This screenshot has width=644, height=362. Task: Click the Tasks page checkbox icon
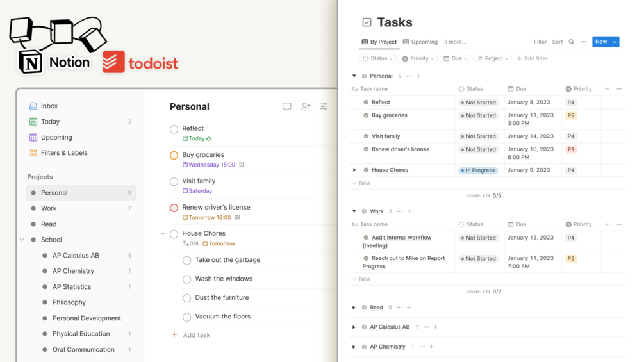pyautogui.click(x=367, y=22)
